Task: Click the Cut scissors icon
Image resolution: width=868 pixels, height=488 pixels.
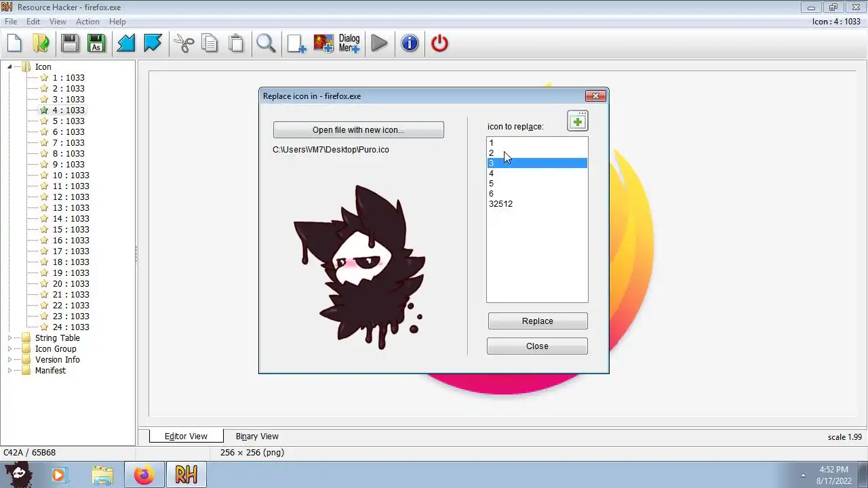Action: pyautogui.click(x=184, y=43)
